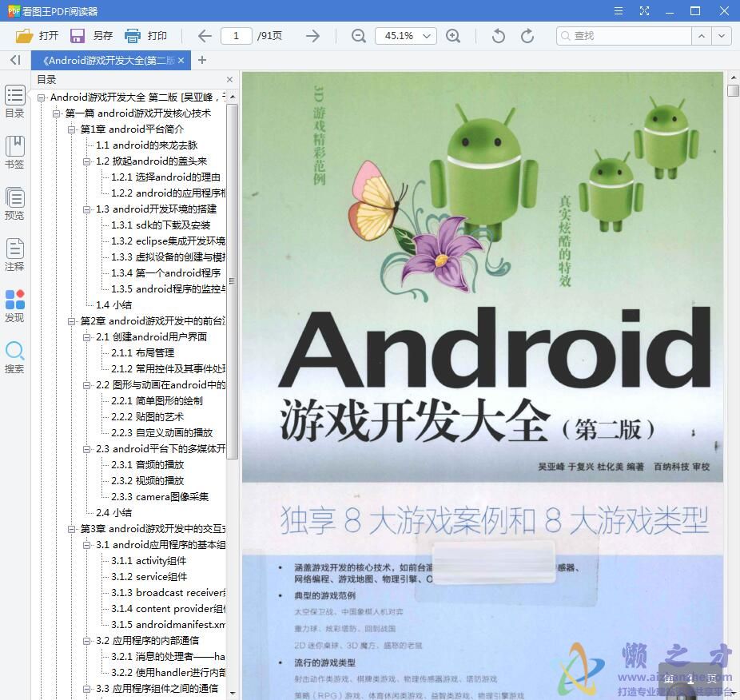740x700 pixels.
Task: Open the zoom percentage dropdown
Action: pyautogui.click(x=428, y=35)
